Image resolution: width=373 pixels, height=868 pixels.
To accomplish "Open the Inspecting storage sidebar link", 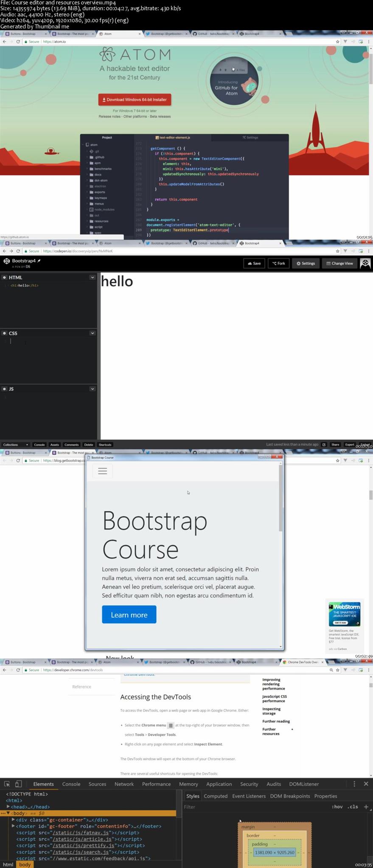I will tap(272, 711).
